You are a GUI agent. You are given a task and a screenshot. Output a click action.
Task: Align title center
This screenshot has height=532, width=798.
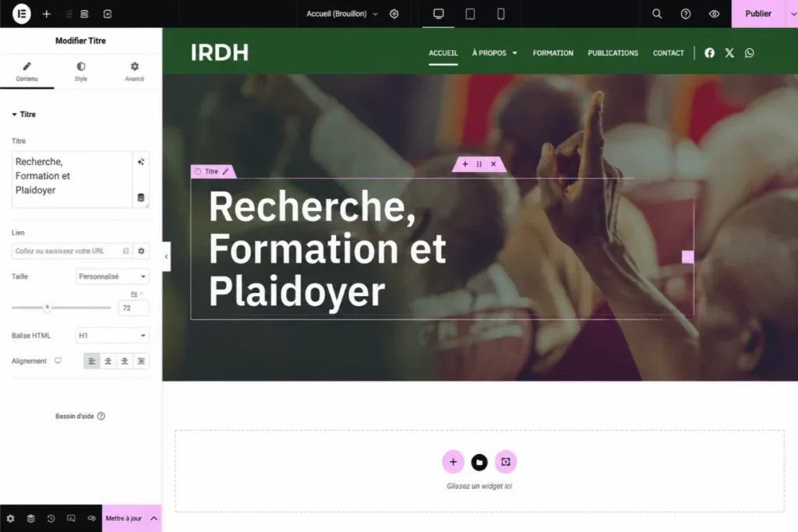click(x=108, y=361)
